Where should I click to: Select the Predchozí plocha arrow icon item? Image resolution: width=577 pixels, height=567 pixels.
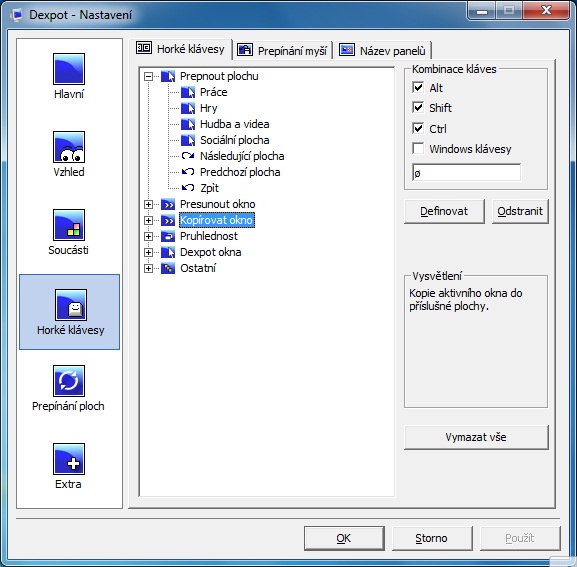188,172
